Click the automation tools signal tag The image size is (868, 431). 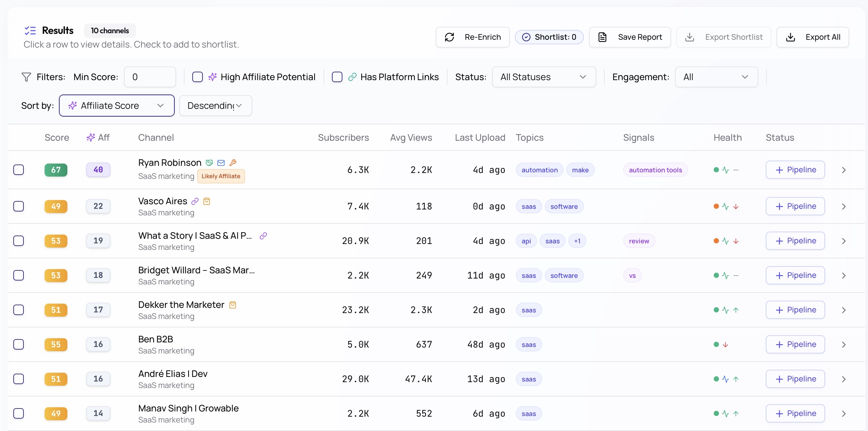click(x=655, y=170)
